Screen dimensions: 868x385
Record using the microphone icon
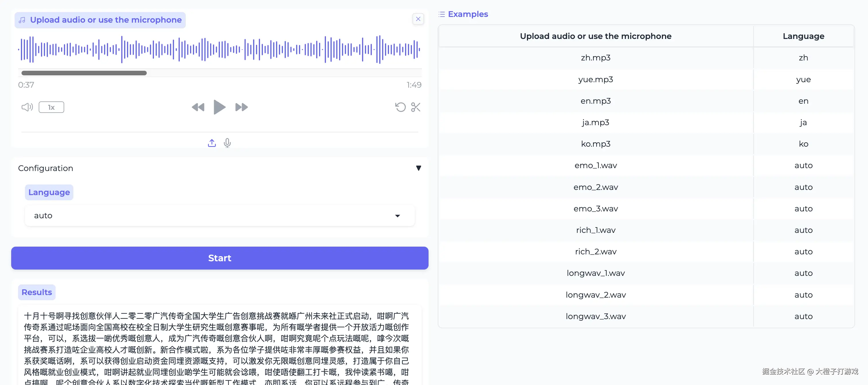click(x=227, y=143)
